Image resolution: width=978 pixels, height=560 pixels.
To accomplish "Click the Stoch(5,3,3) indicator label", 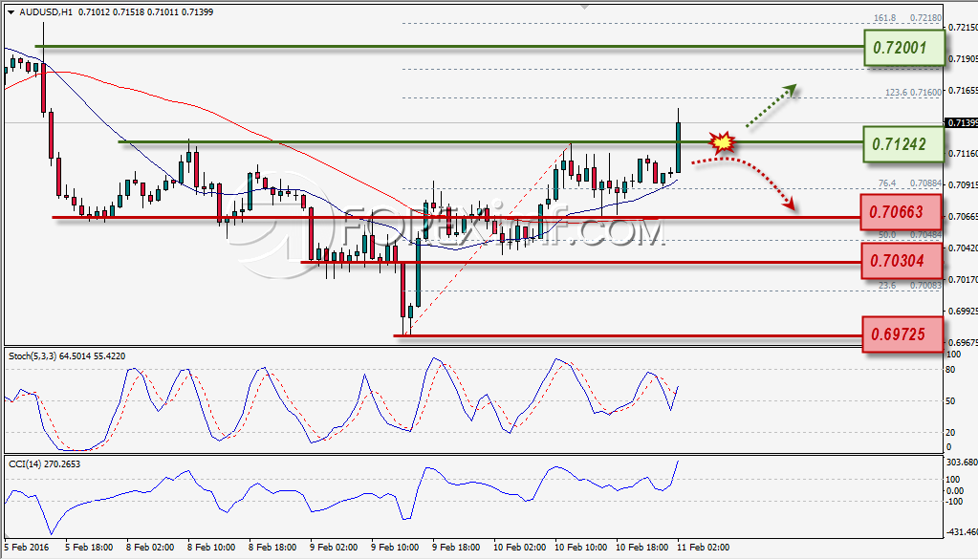I will (x=33, y=356).
